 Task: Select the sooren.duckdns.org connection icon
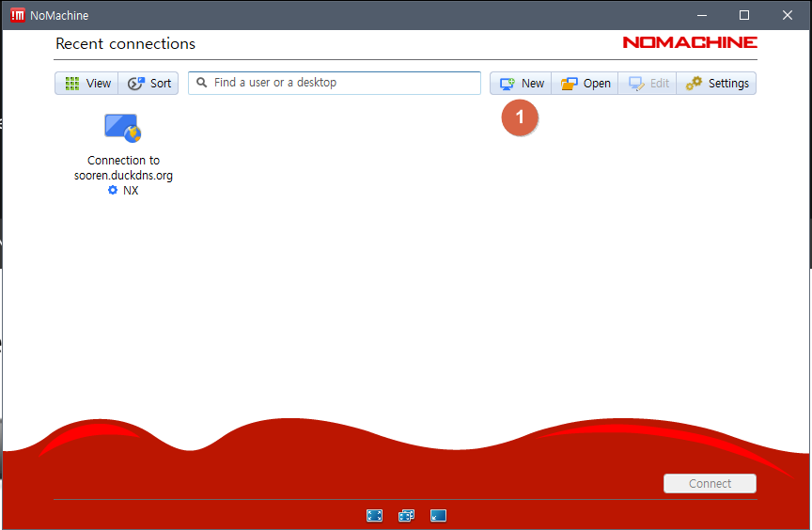[x=123, y=128]
